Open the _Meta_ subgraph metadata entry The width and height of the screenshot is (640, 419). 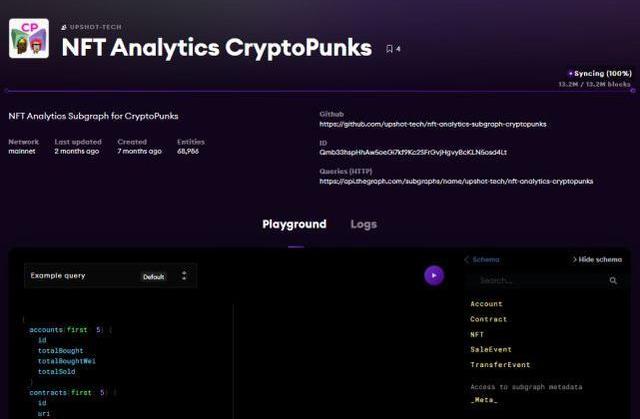(x=484, y=400)
